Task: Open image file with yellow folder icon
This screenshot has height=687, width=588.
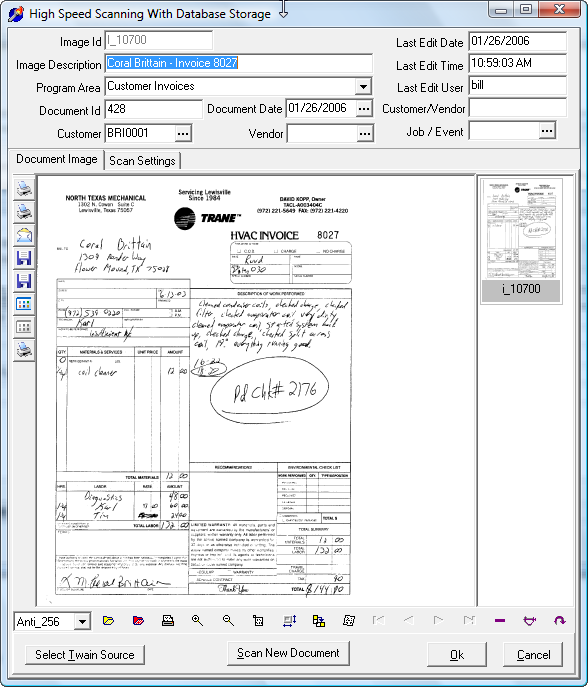Action: [x=108, y=620]
